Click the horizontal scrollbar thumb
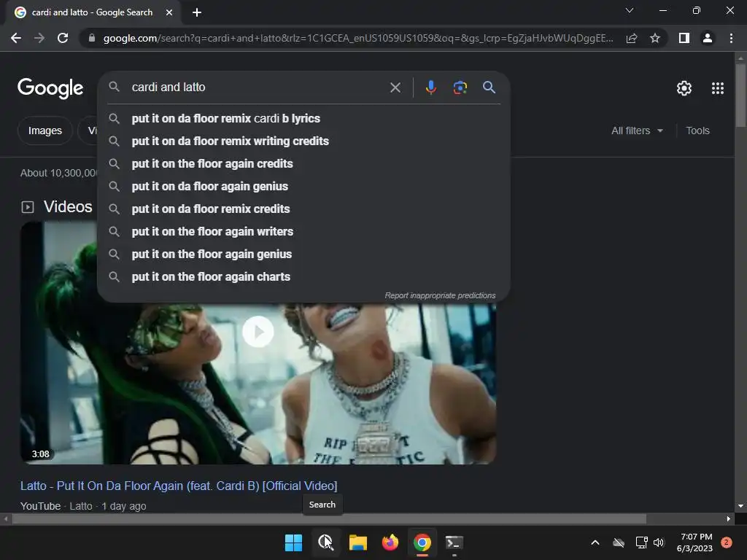 point(329,519)
